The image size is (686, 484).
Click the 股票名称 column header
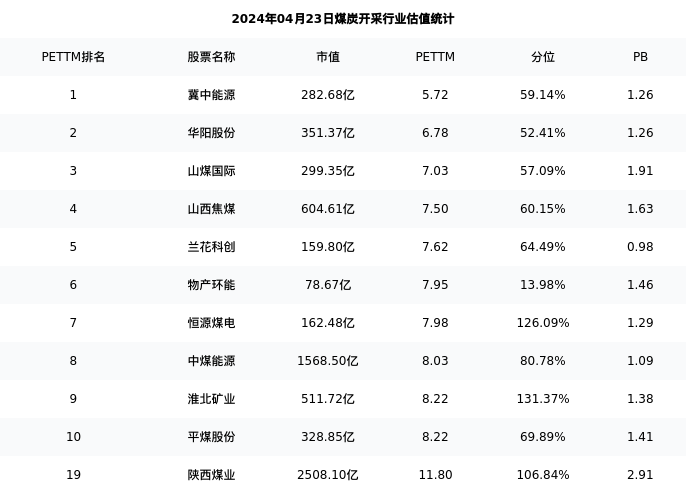click(x=211, y=57)
